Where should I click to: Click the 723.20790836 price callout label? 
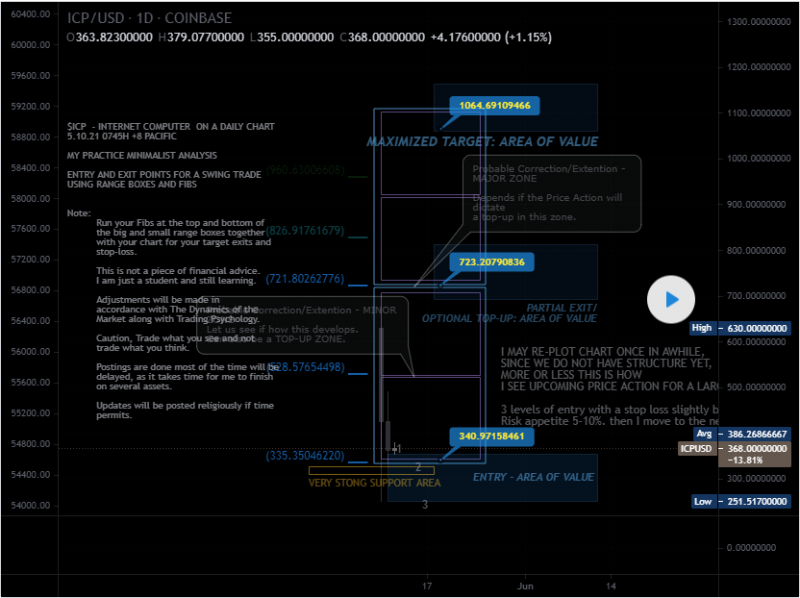[x=491, y=262]
